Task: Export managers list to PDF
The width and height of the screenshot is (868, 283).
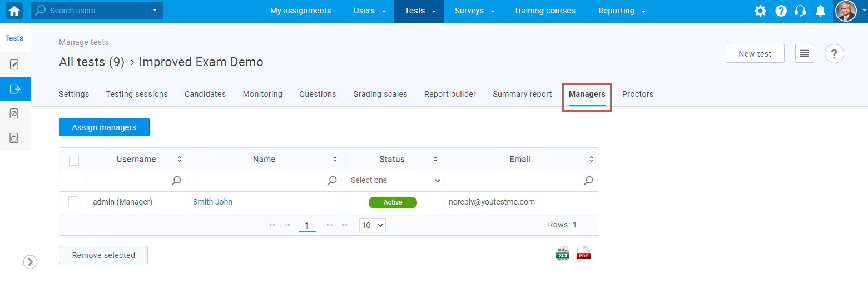Action: 583,254
